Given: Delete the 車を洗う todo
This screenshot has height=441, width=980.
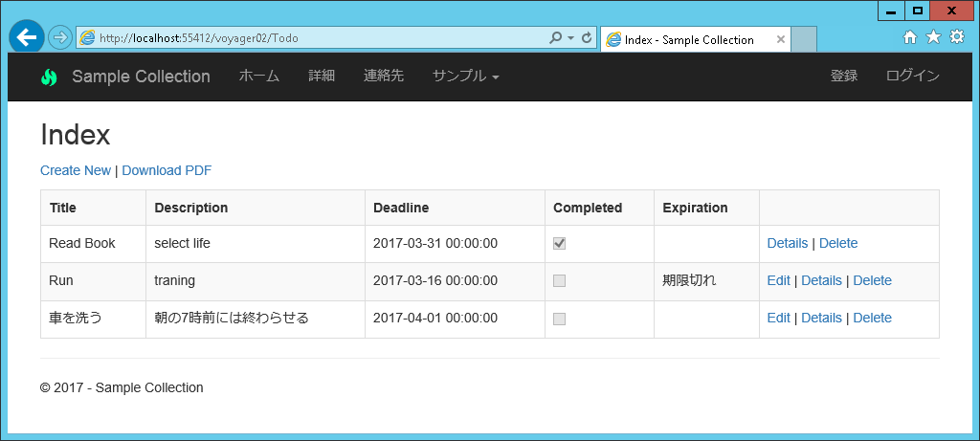Looking at the screenshot, I should [x=872, y=318].
